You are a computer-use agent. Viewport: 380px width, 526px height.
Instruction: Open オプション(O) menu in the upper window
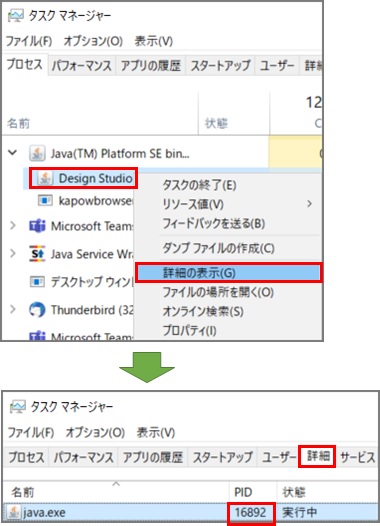tap(93, 41)
